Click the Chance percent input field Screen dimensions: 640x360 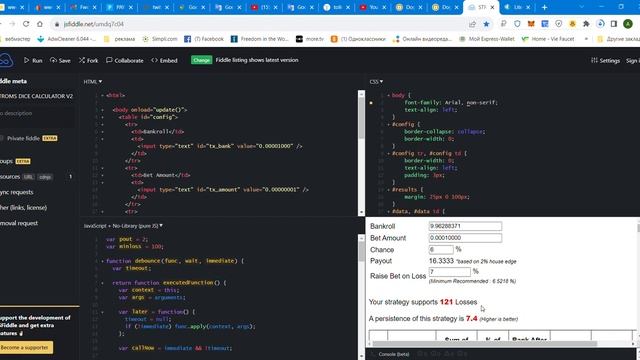pyautogui.click(x=441, y=249)
